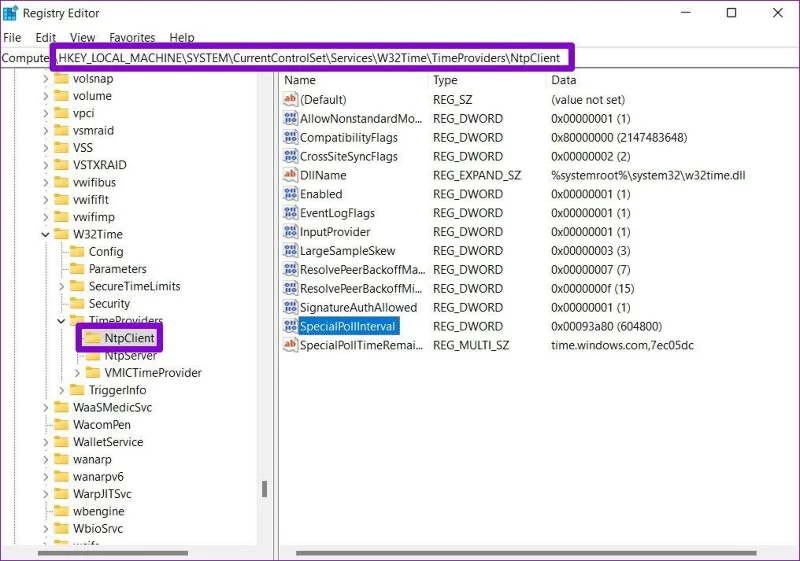Viewport: 800px width, 561px height.
Task: Click the values pane horizontal scrollbar
Action: point(526,553)
